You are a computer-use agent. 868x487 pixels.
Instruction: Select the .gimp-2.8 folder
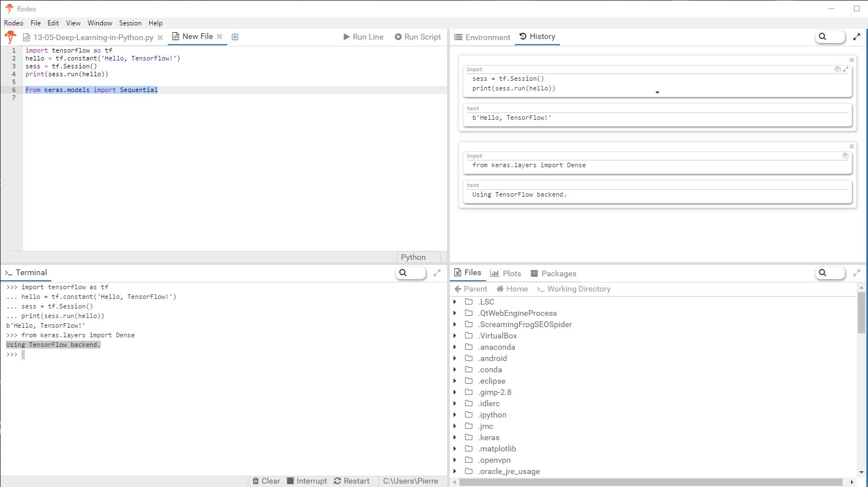point(494,392)
